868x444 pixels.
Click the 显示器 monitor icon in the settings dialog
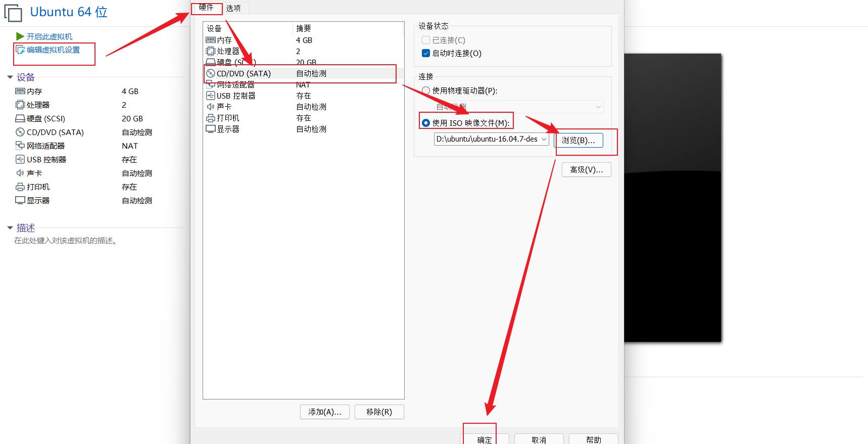tap(211, 129)
